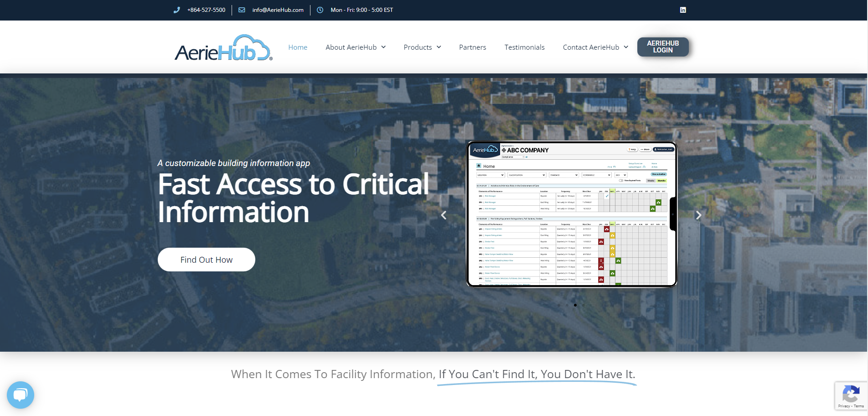Click the Find Out How button

(207, 260)
